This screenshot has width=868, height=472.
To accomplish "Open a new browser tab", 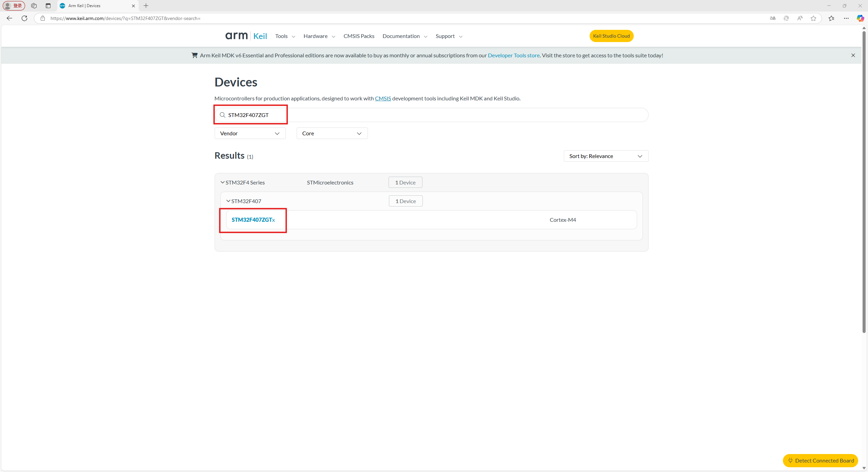I will pyautogui.click(x=146, y=6).
